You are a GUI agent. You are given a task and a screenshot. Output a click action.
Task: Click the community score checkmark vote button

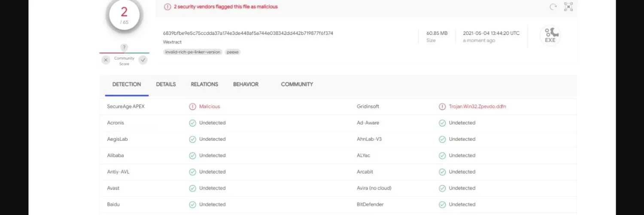point(143,60)
